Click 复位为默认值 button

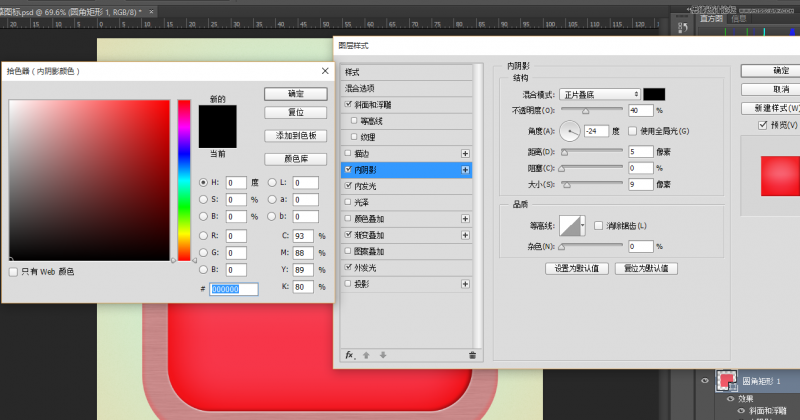(x=646, y=268)
